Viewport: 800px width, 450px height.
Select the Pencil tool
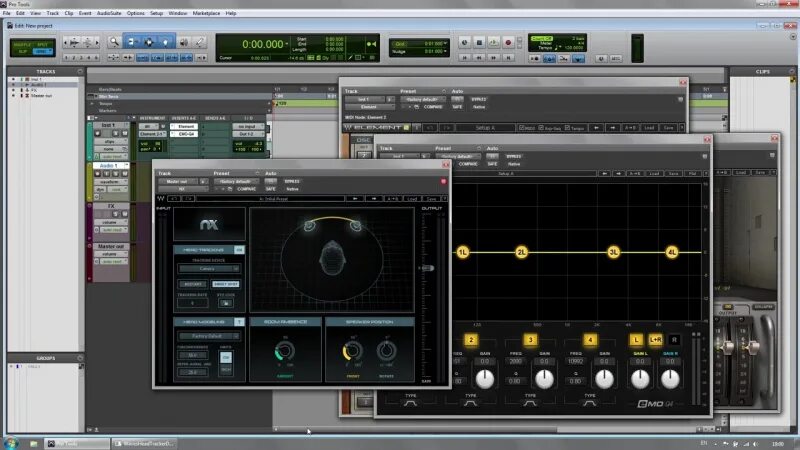[x=199, y=42]
